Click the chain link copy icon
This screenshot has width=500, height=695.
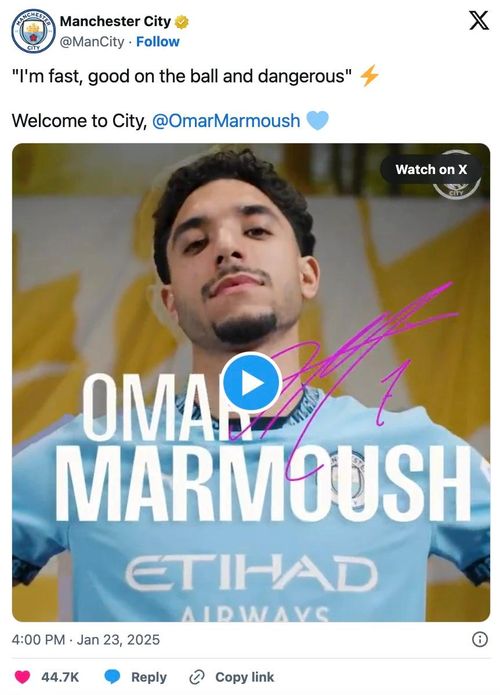[x=196, y=677]
